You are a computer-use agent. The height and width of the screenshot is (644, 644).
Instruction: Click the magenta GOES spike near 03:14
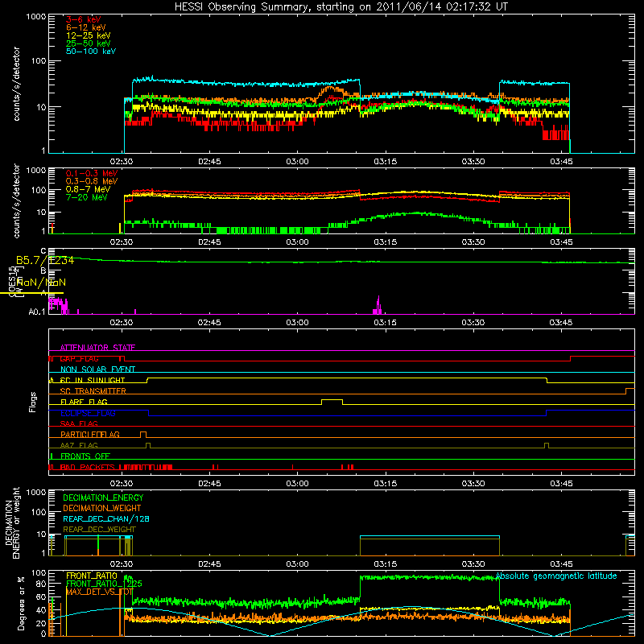pyautogui.click(x=378, y=305)
